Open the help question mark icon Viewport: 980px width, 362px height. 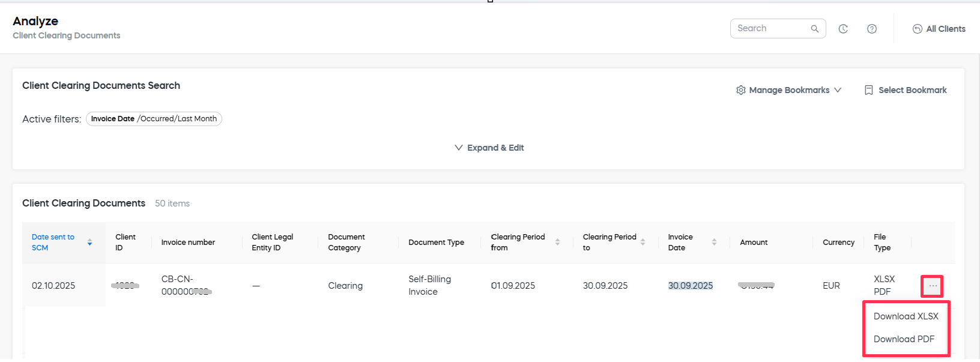click(872, 29)
